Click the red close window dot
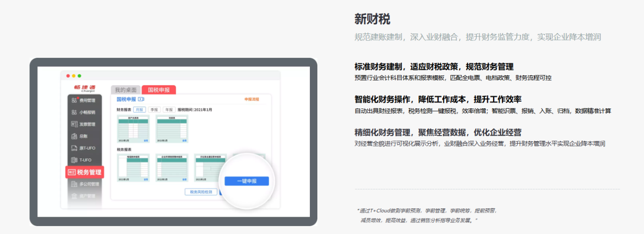This screenshot has height=234, width=644. pyautogui.click(x=68, y=76)
